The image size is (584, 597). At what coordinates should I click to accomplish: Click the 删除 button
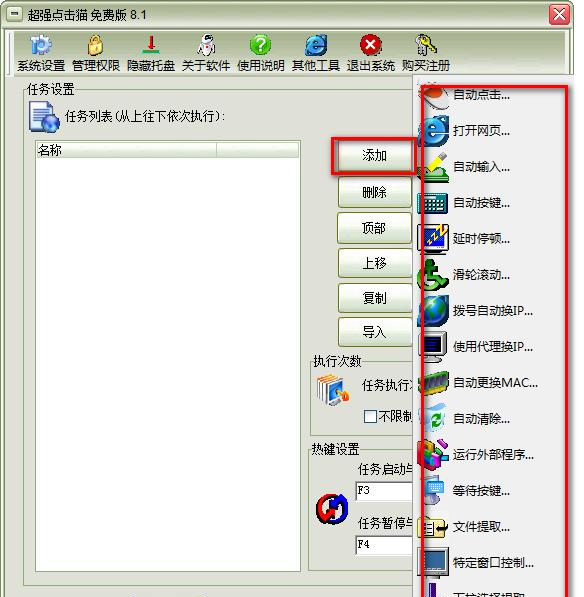pos(375,192)
